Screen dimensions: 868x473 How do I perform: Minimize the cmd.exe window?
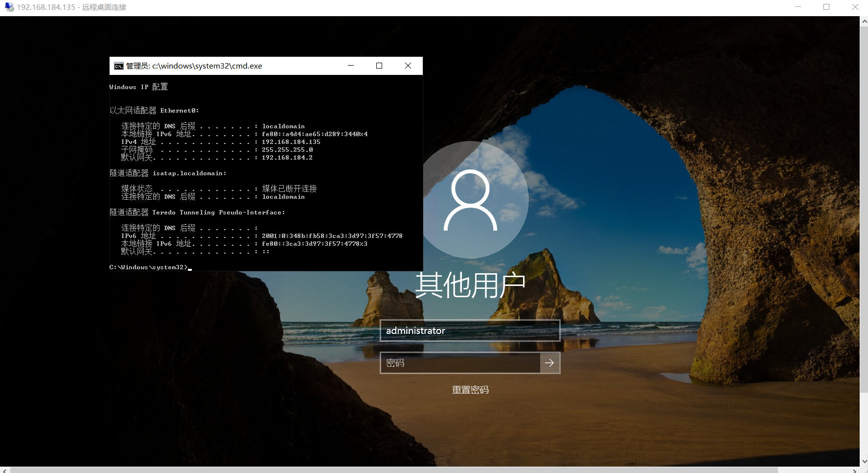(350, 65)
